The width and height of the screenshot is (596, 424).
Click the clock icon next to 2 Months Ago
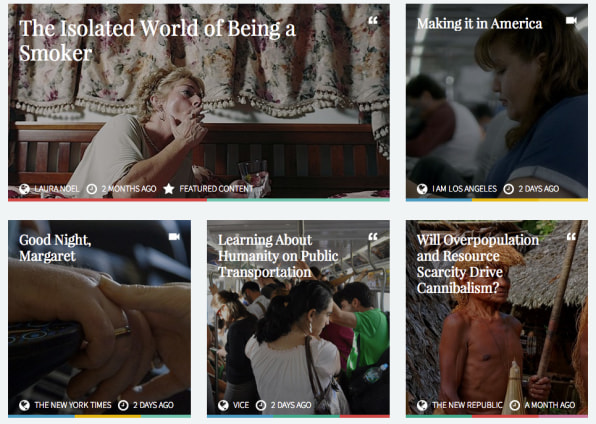point(92,189)
